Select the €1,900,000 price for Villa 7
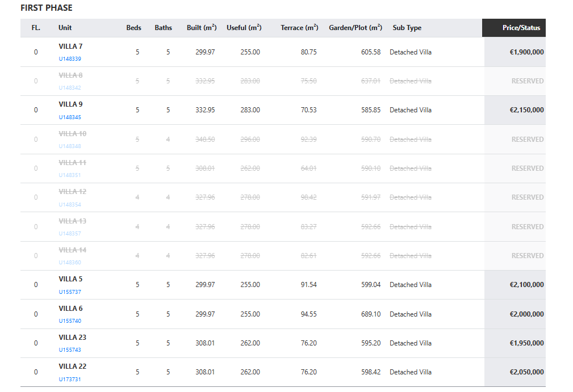573x392 pixels. 526,52
